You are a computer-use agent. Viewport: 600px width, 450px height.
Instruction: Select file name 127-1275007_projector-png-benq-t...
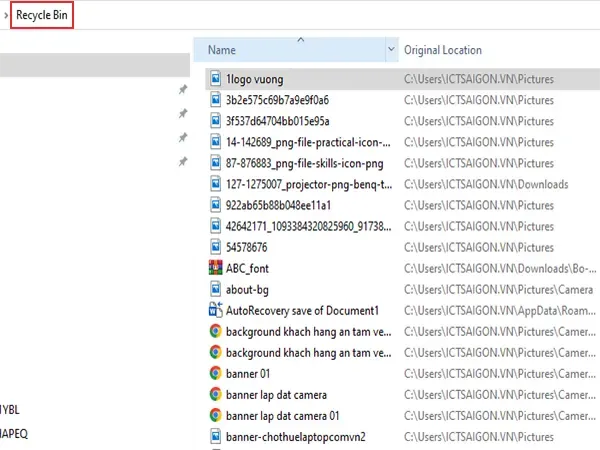click(309, 184)
